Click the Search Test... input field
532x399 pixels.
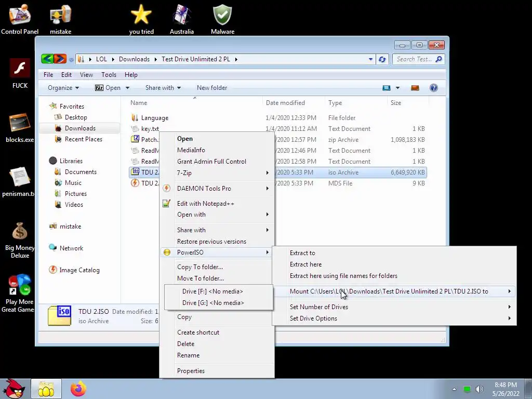click(x=414, y=59)
